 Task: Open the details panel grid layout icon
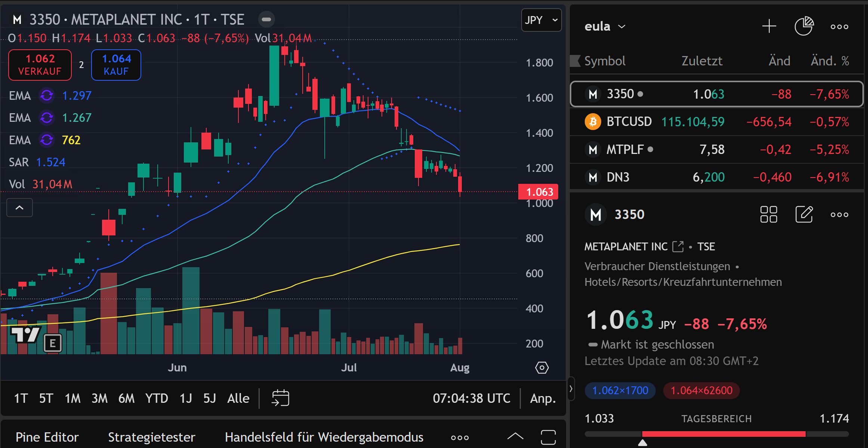pos(769,214)
